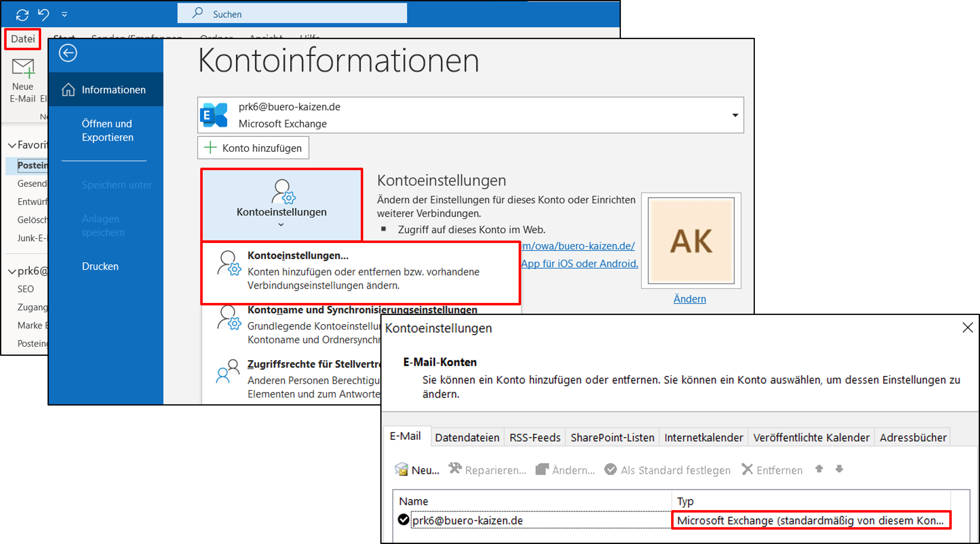The height and width of the screenshot is (544, 980).
Task: Switch to the SharePoint-Listen tab
Action: (612, 437)
